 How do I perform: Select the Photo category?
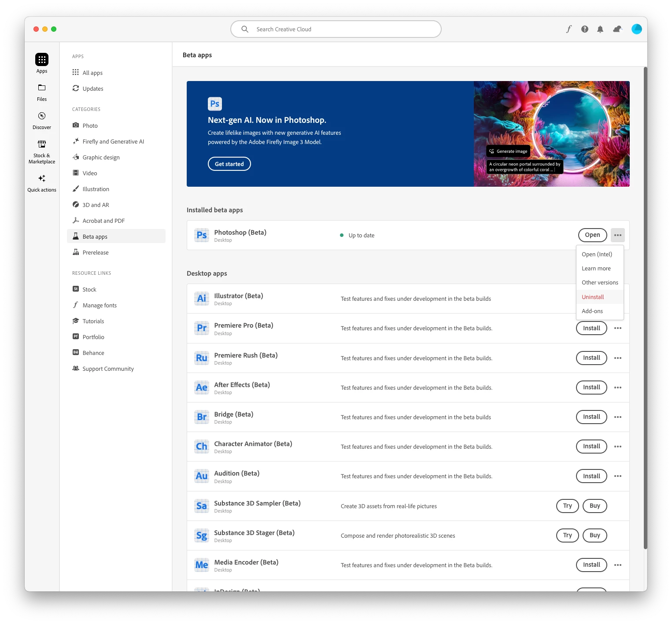click(116, 126)
